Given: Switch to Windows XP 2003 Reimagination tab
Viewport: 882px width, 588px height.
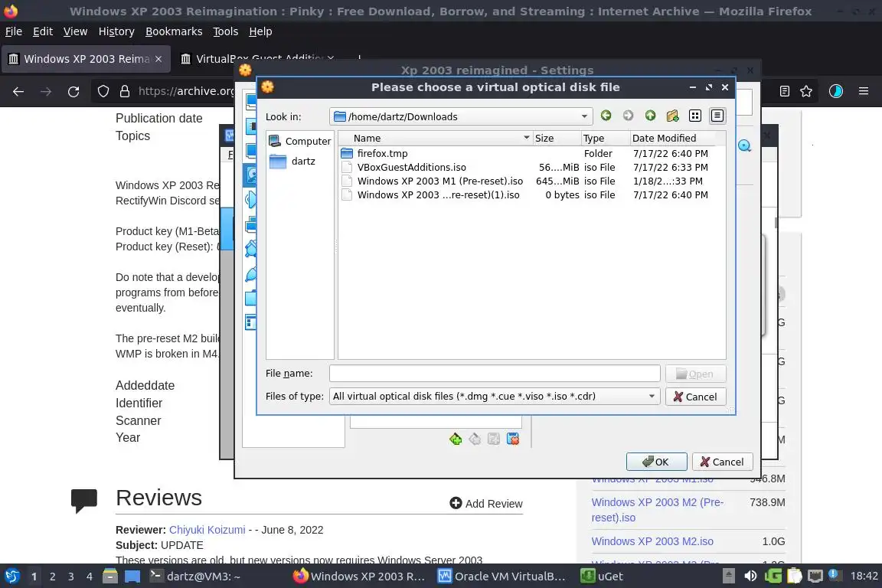Looking at the screenshot, I should tap(86, 59).
